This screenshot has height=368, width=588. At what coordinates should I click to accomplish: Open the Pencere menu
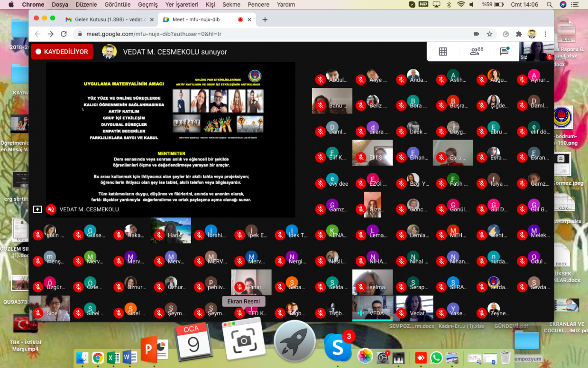coord(259,4)
